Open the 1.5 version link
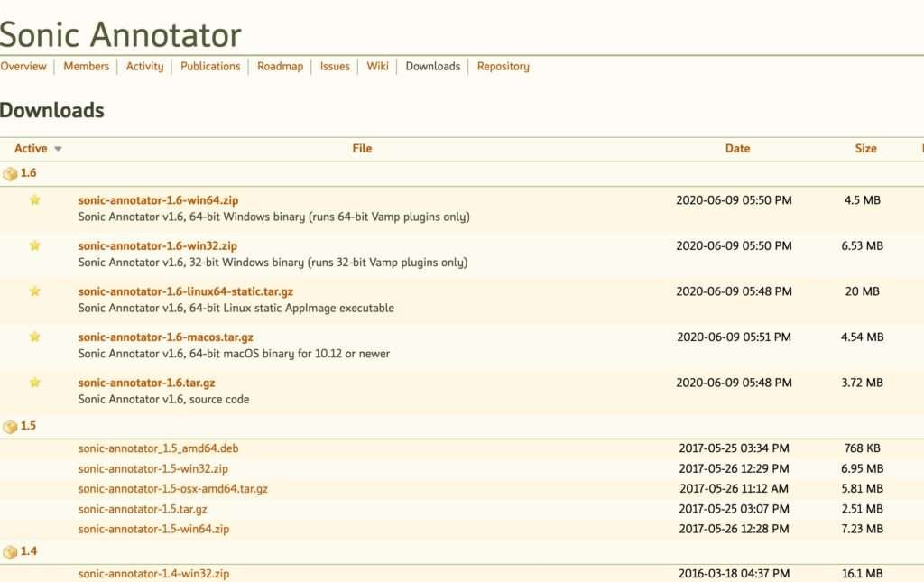The width and height of the screenshot is (924, 582). (x=28, y=425)
